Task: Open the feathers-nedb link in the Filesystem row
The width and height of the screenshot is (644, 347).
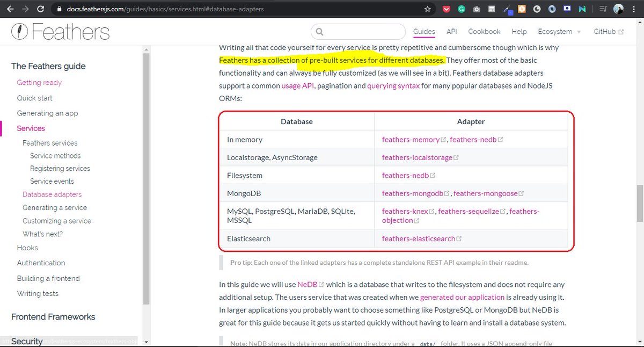Action: 408,175
